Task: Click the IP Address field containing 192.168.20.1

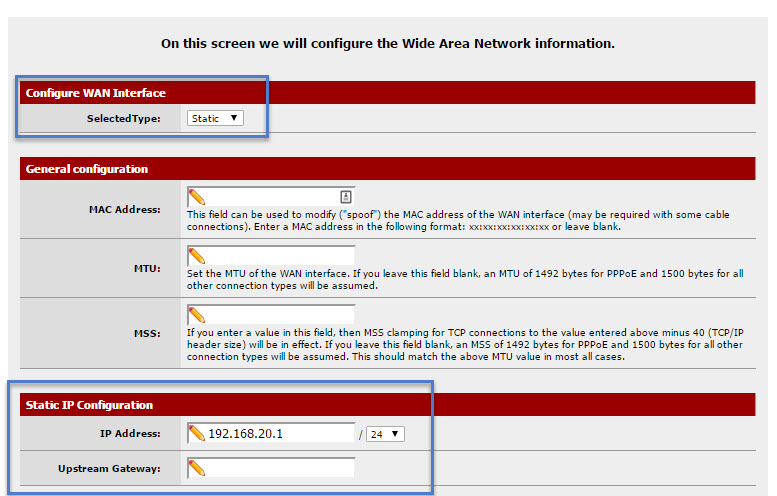Action: coord(278,434)
